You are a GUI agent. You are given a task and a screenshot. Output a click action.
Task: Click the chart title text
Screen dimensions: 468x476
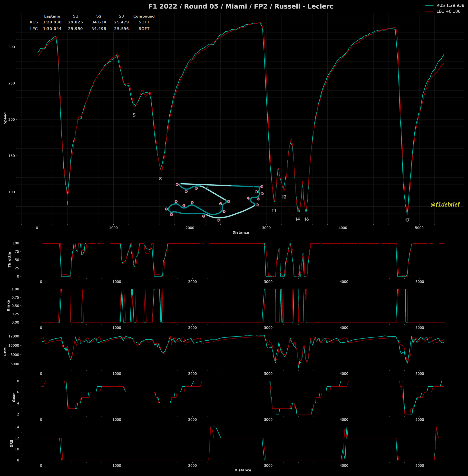click(x=241, y=6)
